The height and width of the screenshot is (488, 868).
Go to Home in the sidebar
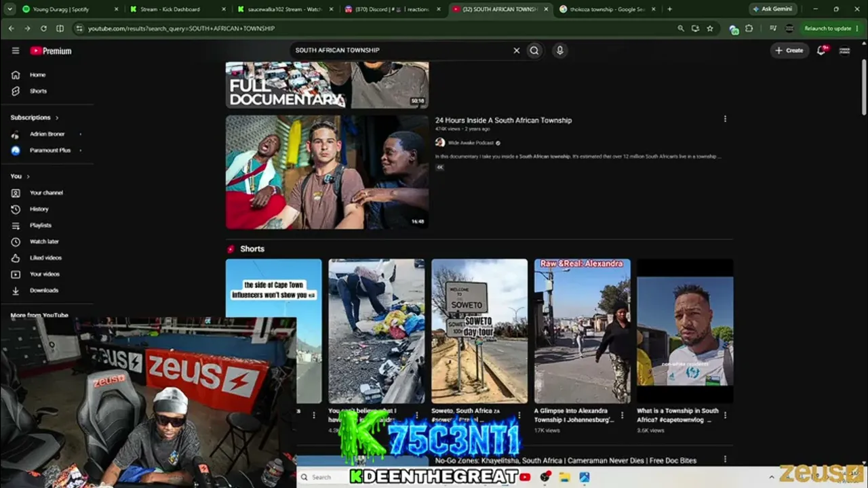click(37, 75)
